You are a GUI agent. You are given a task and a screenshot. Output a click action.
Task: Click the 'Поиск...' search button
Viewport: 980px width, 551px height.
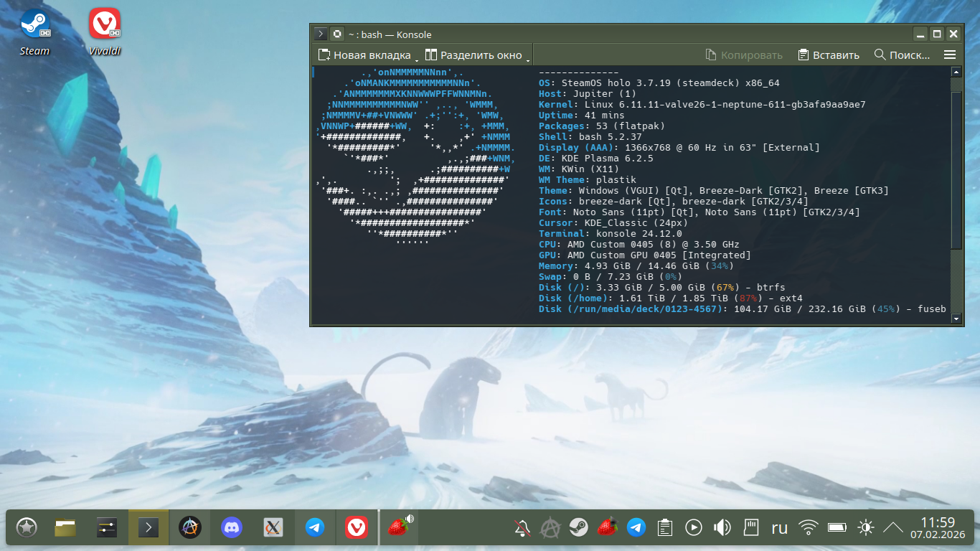[x=902, y=55]
